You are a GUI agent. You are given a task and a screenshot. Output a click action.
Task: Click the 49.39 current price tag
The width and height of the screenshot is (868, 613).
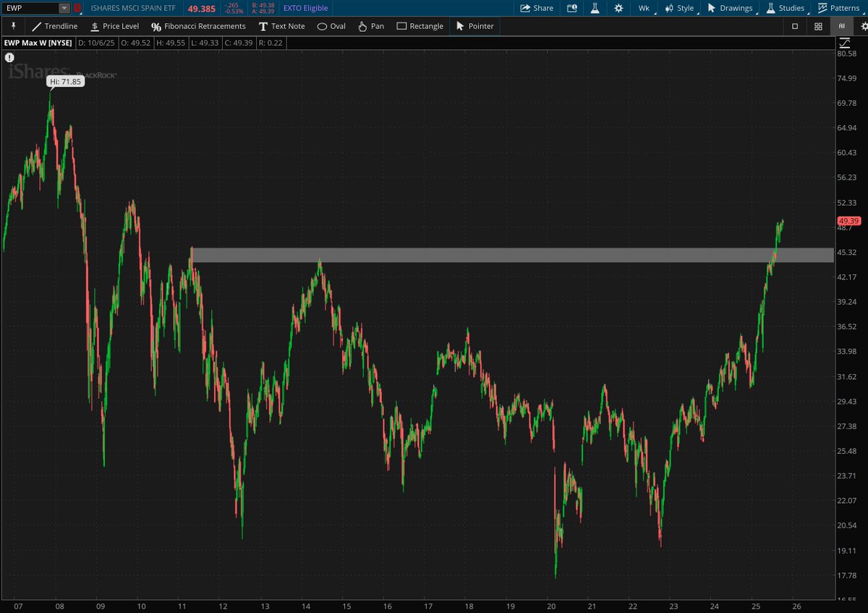pyautogui.click(x=848, y=221)
